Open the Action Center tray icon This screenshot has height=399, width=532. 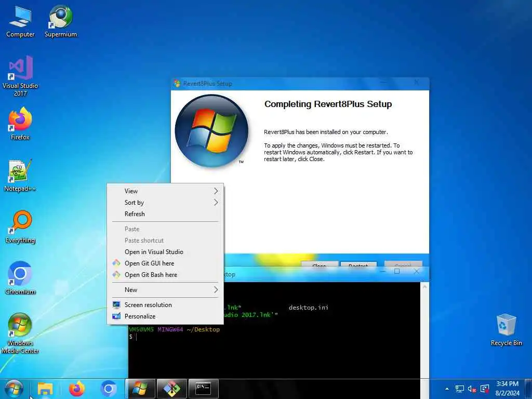point(485,389)
